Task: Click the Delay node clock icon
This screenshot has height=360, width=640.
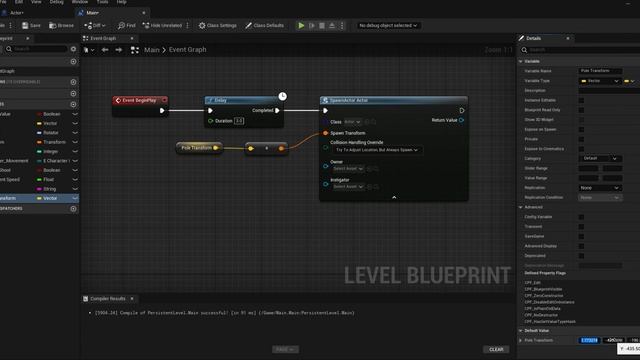Action: (x=282, y=96)
